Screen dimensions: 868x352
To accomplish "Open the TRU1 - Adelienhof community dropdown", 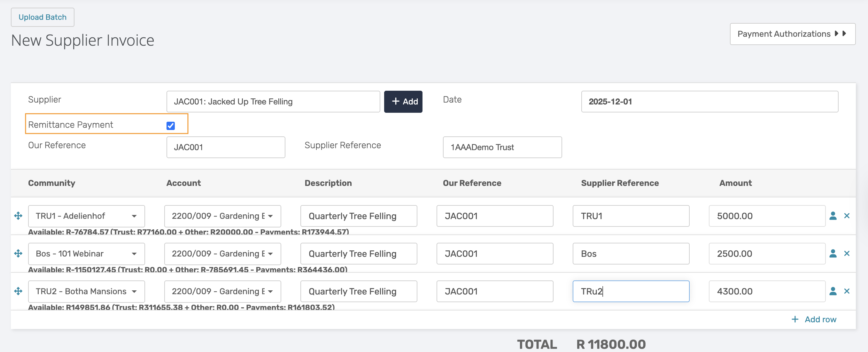I will coord(86,216).
